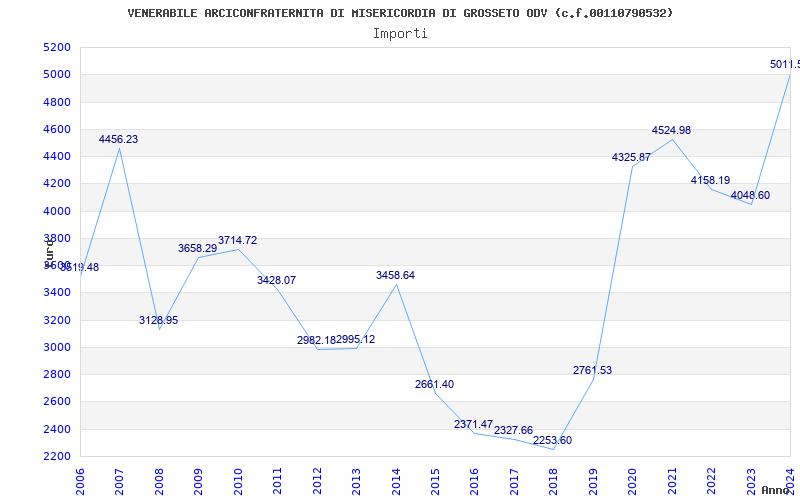Select the 4000 y-axis value
This screenshot has width=800, height=500.
pyautogui.click(x=57, y=211)
